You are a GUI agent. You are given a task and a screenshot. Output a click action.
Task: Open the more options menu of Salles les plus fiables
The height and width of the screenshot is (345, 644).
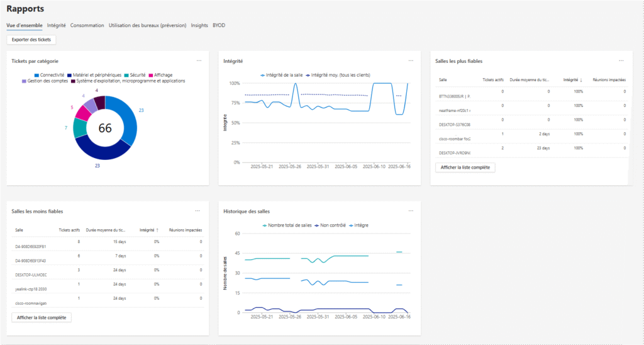point(621,61)
